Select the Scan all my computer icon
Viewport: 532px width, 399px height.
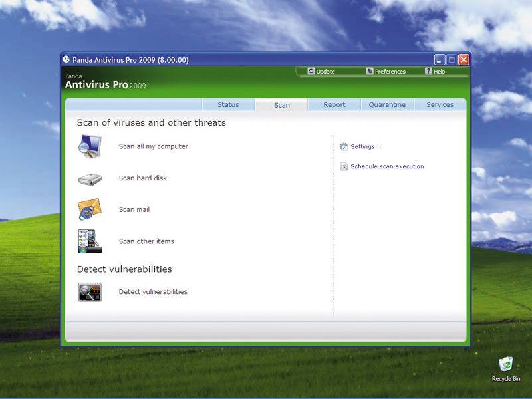click(90, 146)
